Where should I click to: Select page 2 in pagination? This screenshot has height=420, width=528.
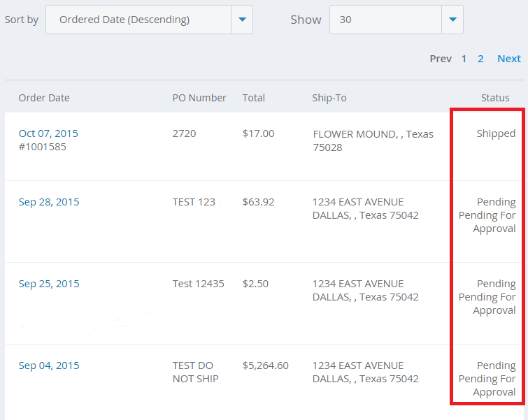coord(480,59)
